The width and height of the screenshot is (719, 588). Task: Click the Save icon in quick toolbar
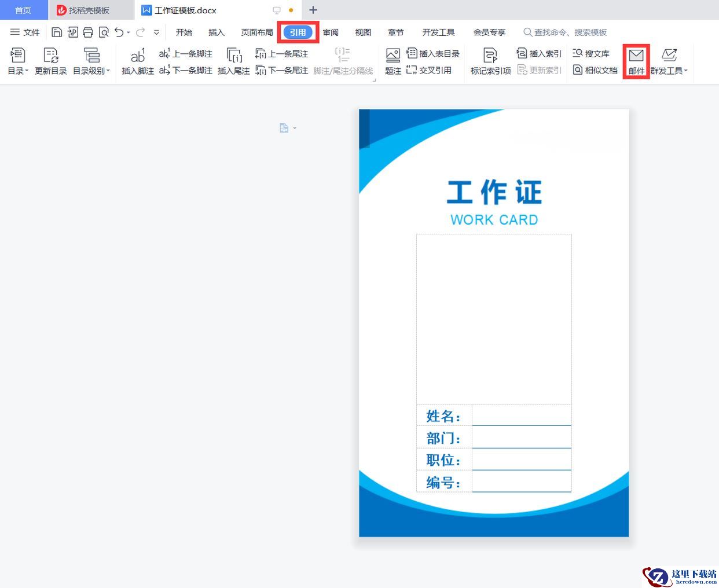(x=57, y=32)
